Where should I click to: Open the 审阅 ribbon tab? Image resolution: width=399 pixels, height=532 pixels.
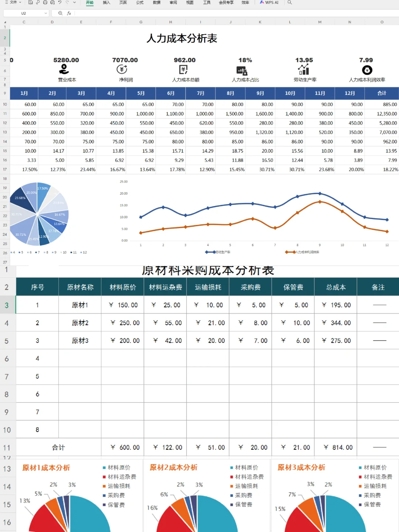[173, 3]
